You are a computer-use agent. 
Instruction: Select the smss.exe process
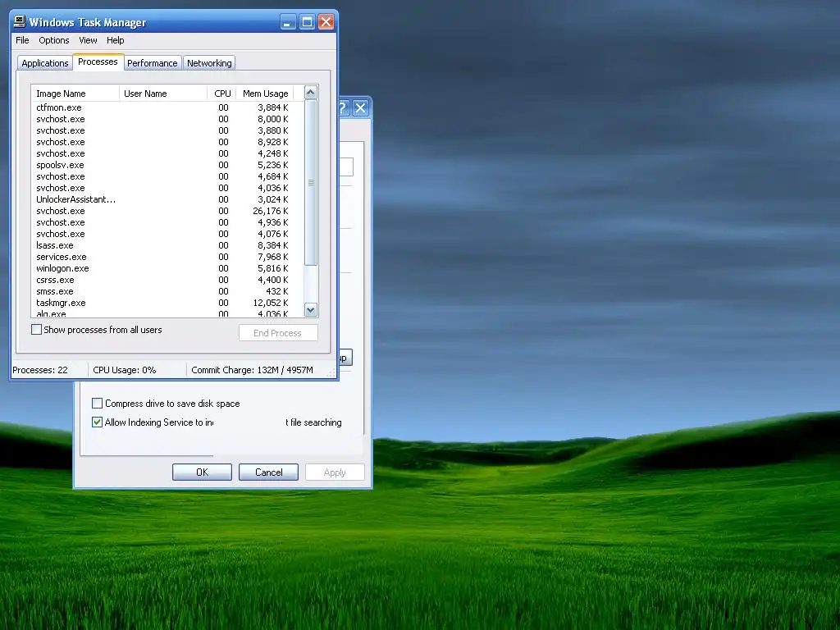pyautogui.click(x=167, y=291)
